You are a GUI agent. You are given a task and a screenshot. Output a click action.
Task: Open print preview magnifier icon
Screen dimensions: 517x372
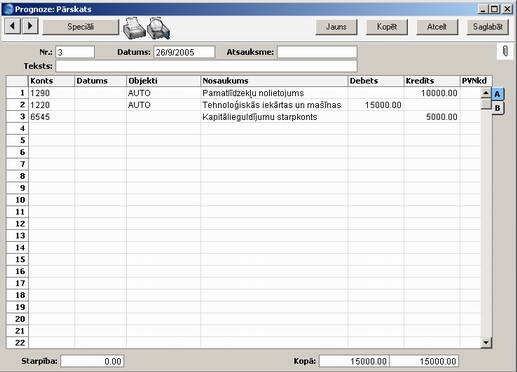click(159, 28)
